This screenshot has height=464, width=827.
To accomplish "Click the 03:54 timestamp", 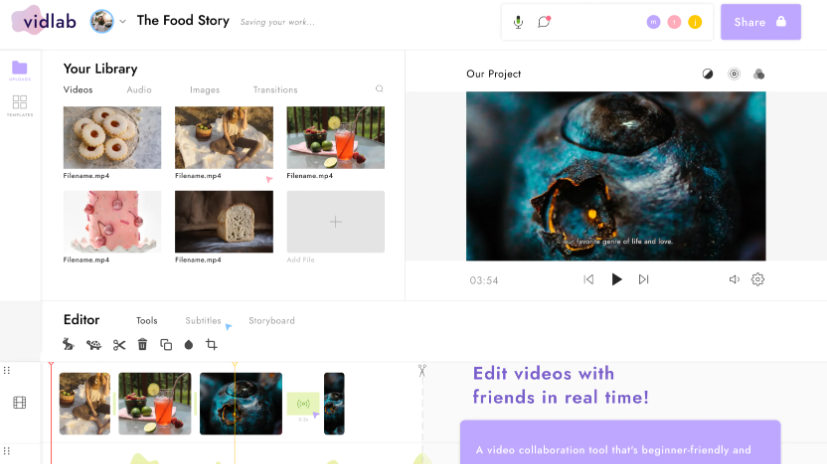I will point(484,281).
